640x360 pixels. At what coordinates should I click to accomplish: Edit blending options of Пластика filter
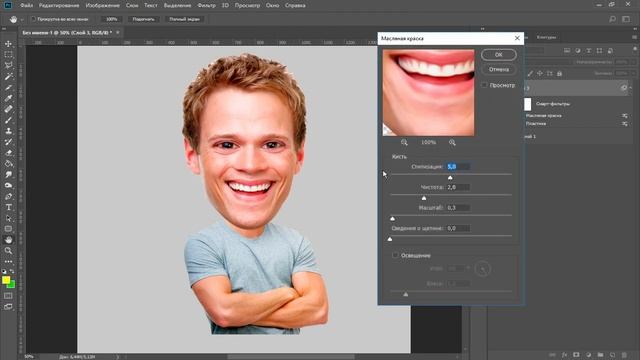coord(624,124)
